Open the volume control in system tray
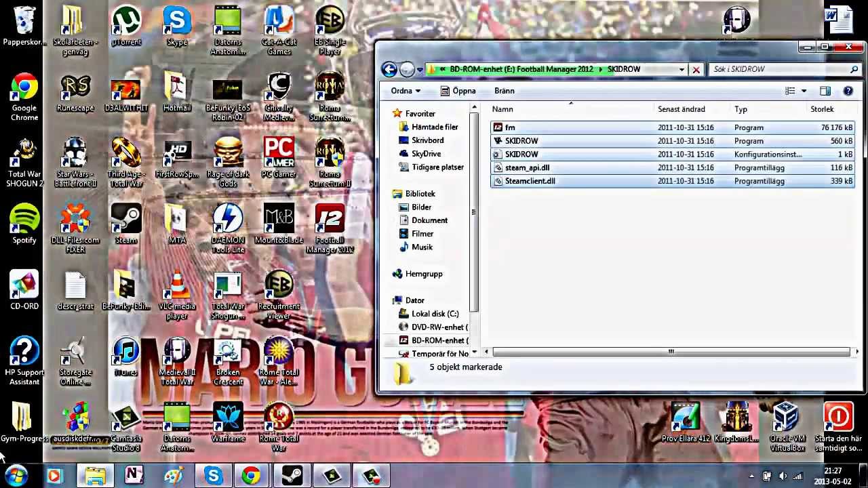 pos(783,476)
